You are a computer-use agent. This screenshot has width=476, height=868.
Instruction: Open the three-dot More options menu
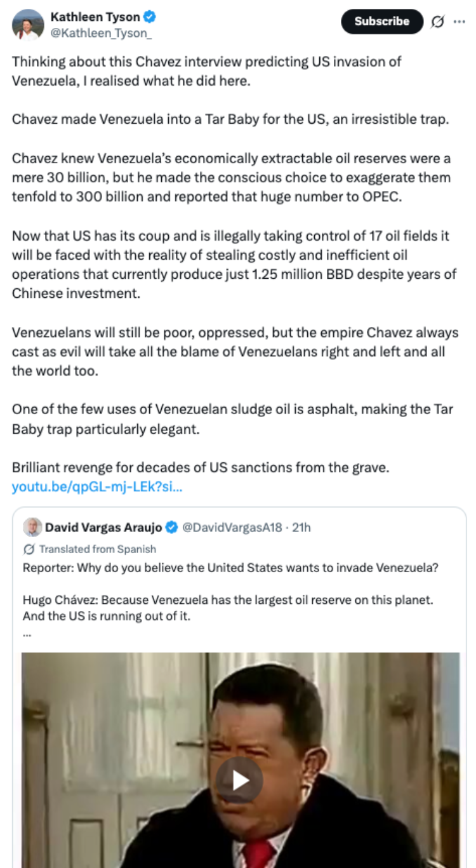[459, 22]
